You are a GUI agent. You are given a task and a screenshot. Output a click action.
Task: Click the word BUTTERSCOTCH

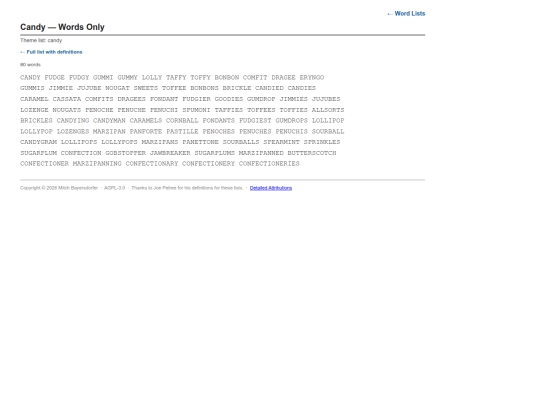click(x=312, y=153)
